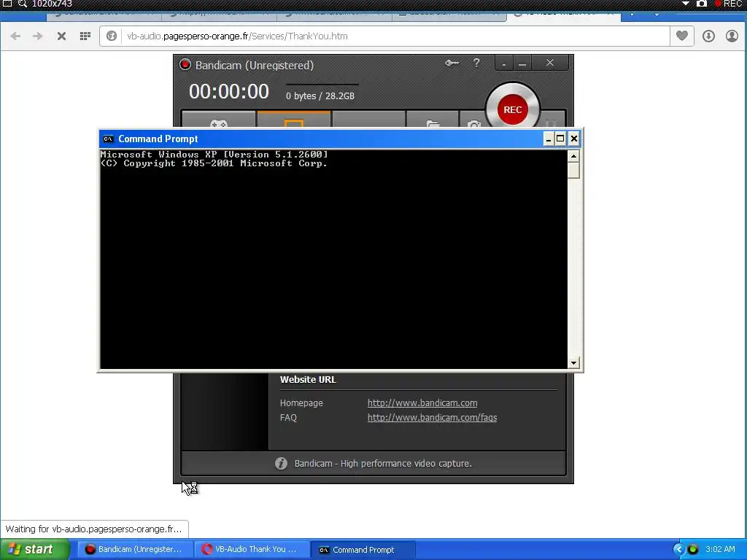Open the recorder overlay dropdown arrow
Image resolution: width=747 pixels, height=560 pixels.
(686, 4)
